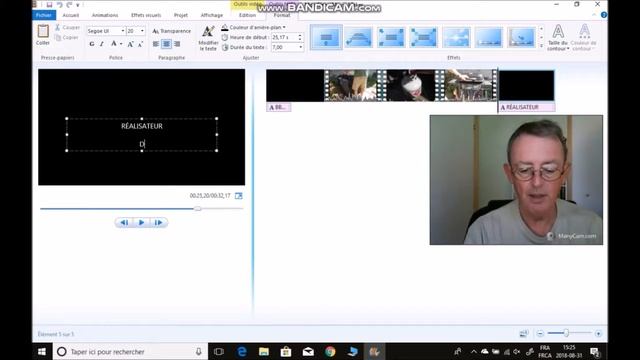Open Couleur d'arrière-plan dropdown

coord(253,27)
